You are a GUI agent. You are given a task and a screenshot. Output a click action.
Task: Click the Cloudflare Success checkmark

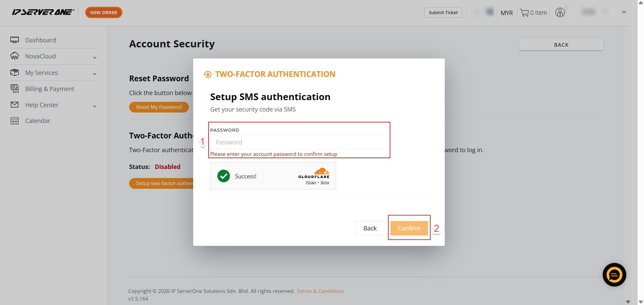coord(224,176)
